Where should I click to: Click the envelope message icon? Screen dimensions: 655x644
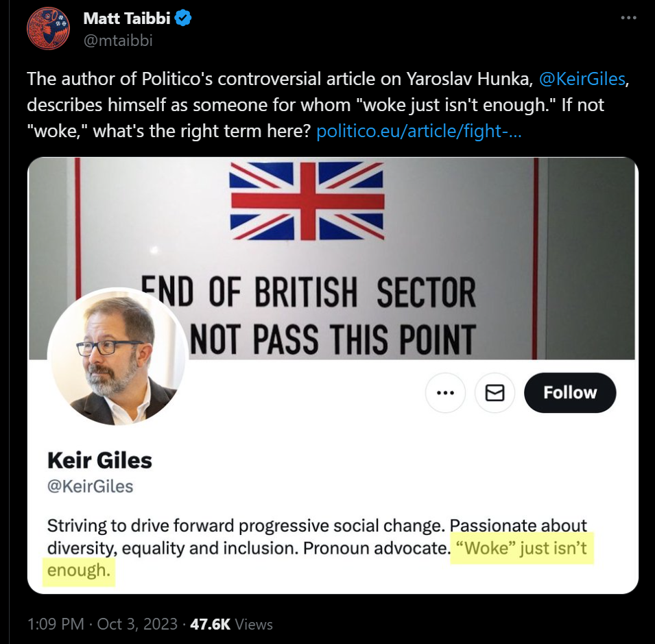coord(495,393)
